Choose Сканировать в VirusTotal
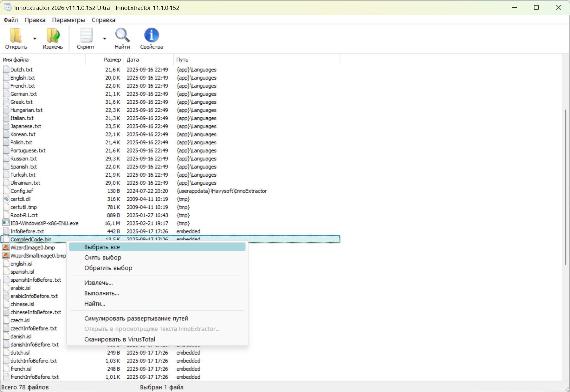 pyautogui.click(x=157, y=339)
